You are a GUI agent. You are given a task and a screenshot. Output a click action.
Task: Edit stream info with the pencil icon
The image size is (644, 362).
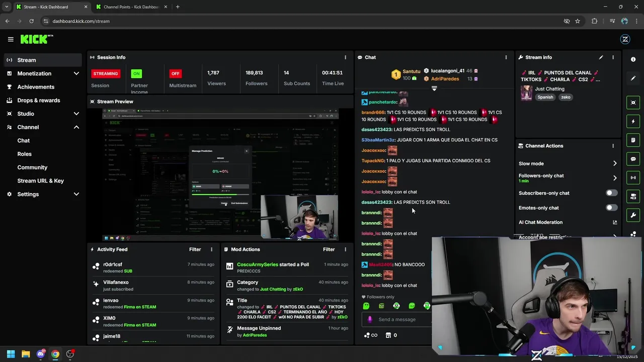pos(601,57)
